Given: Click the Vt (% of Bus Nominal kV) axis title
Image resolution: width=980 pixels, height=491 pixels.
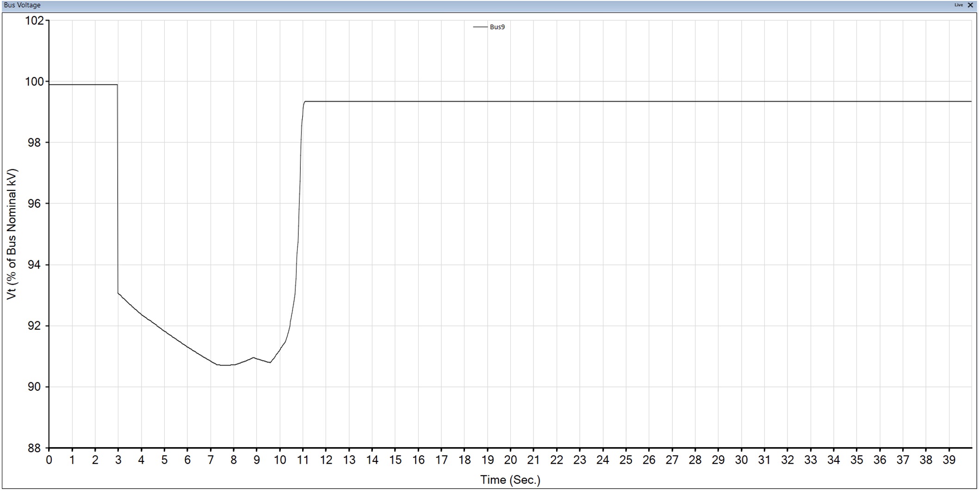Looking at the screenshot, I should click(12, 234).
